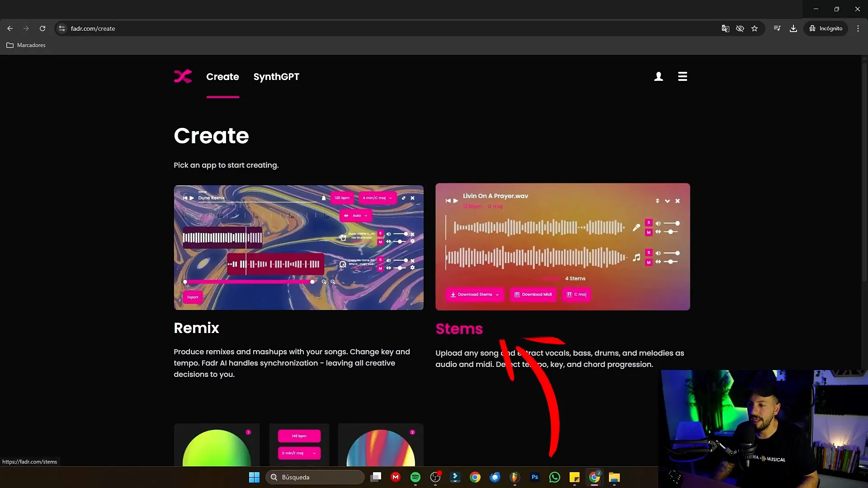
Task: Open the multicolor sphere app card thumbnail
Action: tap(381, 445)
